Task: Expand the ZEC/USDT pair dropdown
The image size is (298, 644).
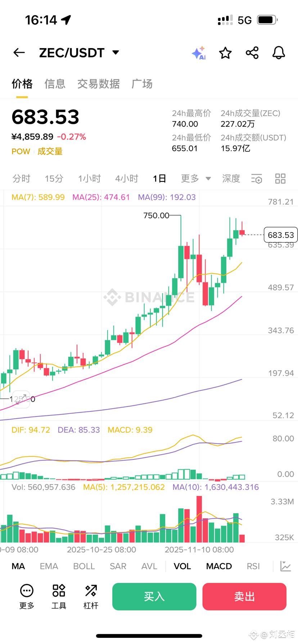Action: (x=116, y=52)
